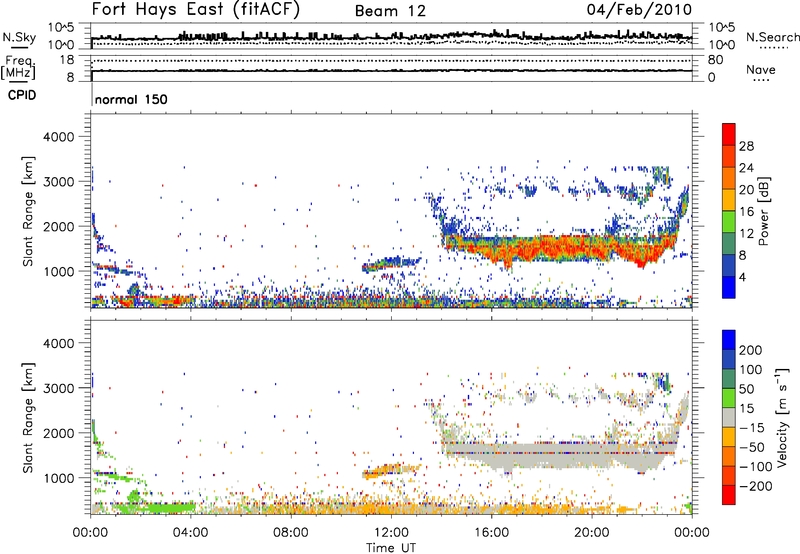800x554 pixels.
Task: Click the 'Nave' legend label
Action: pyautogui.click(x=760, y=69)
